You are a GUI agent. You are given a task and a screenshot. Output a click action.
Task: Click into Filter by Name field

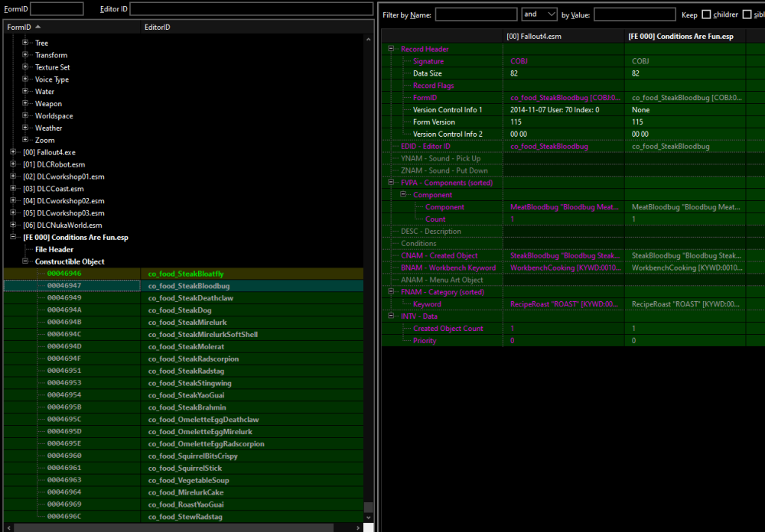point(476,15)
